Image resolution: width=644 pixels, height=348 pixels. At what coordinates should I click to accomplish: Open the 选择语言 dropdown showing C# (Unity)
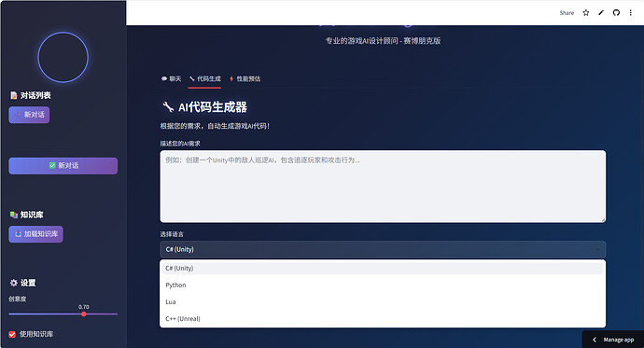click(383, 249)
